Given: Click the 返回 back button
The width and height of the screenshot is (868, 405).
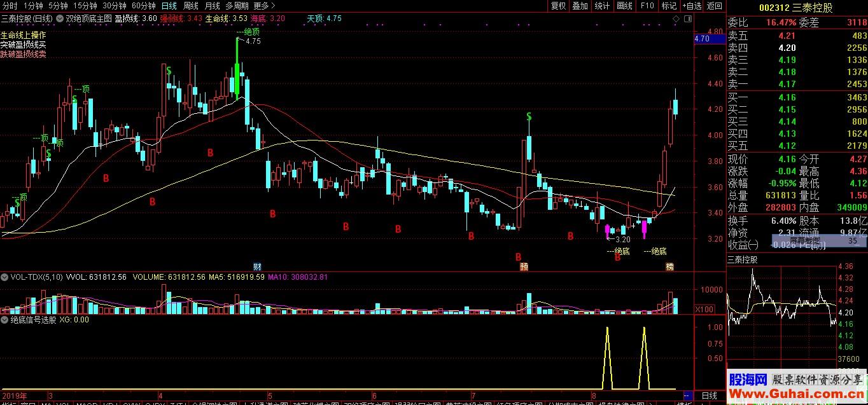Looking at the screenshot, I should click(715, 6).
